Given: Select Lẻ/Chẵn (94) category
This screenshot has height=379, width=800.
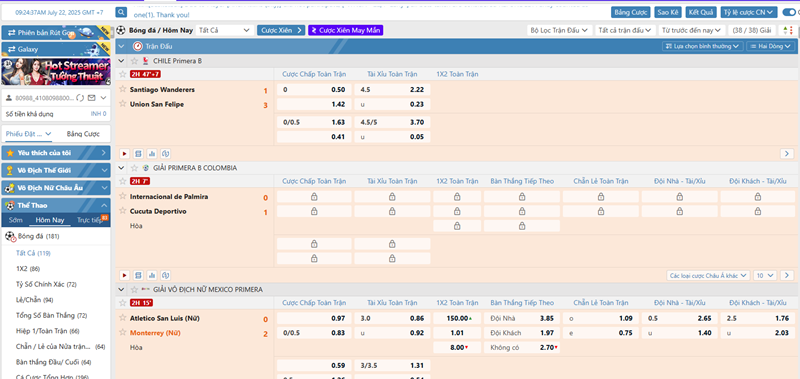Looking at the screenshot, I should click(x=35, y=300).
